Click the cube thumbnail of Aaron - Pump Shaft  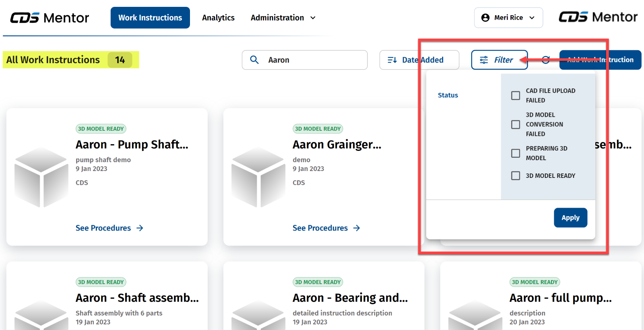[x=41, y=177]
